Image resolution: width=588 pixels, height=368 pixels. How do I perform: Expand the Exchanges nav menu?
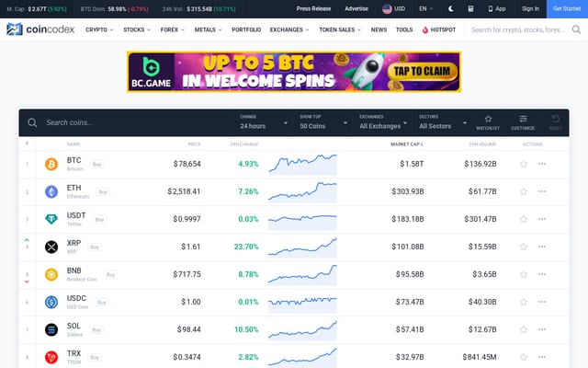coord(289,29)
